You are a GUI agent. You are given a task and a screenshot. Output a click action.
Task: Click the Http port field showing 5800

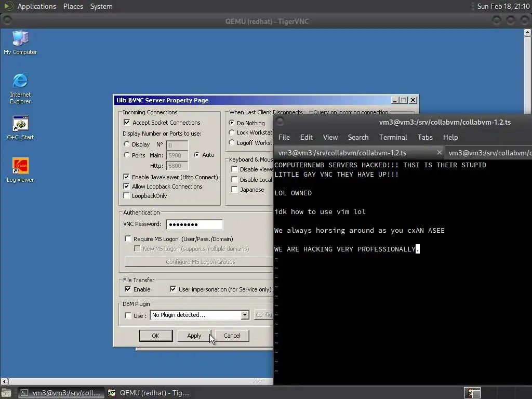[177, 166]
